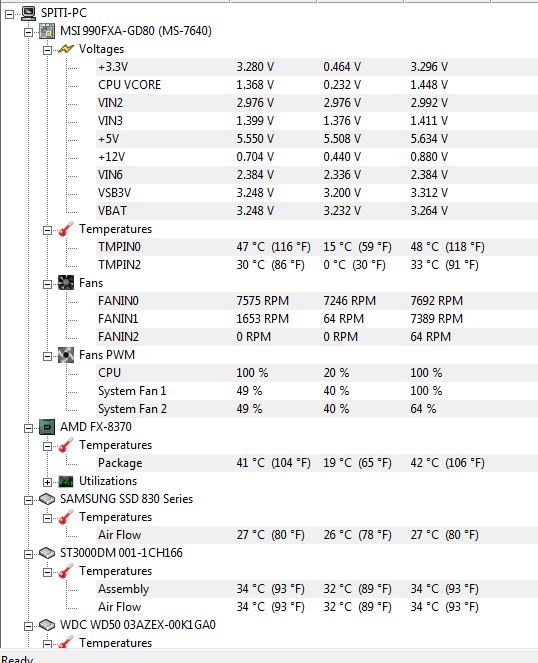This screenshot has width=538, height=663.
Task: Collapse the AMD FX-8370 node
Action: pyautogui.click(x=28, y=428)
